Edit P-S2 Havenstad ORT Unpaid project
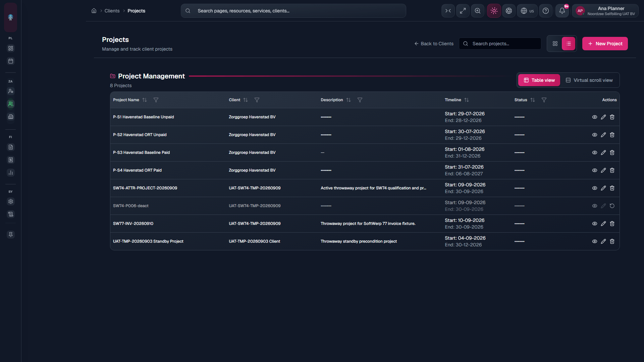 point(603,135)
